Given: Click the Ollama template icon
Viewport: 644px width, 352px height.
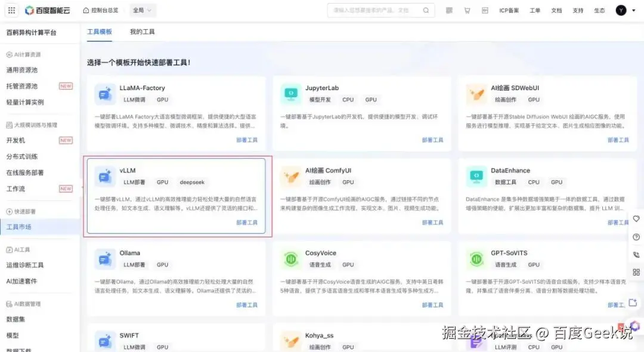Looking at the screenshot, I should (x=105, y=259).
